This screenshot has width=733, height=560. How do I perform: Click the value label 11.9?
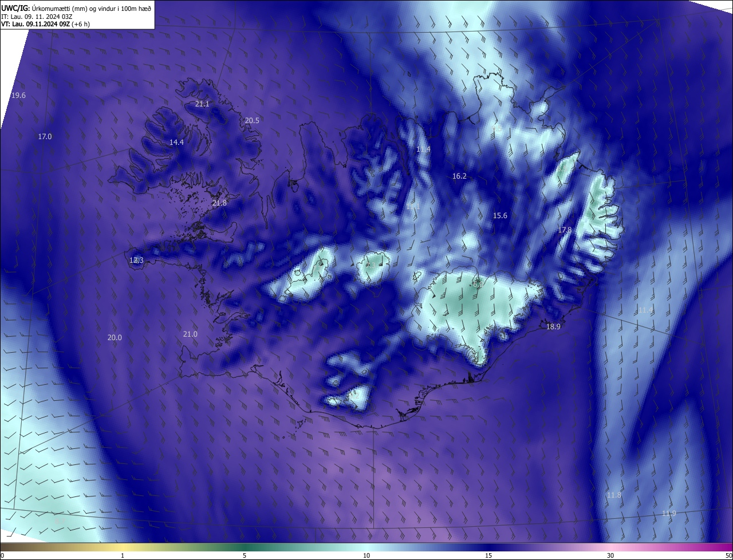[669, 513]
